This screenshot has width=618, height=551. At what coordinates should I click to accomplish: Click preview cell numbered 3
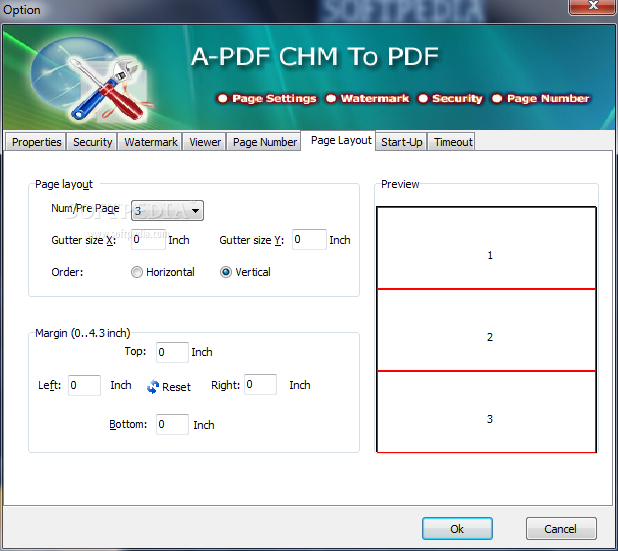tap(486, 412)
